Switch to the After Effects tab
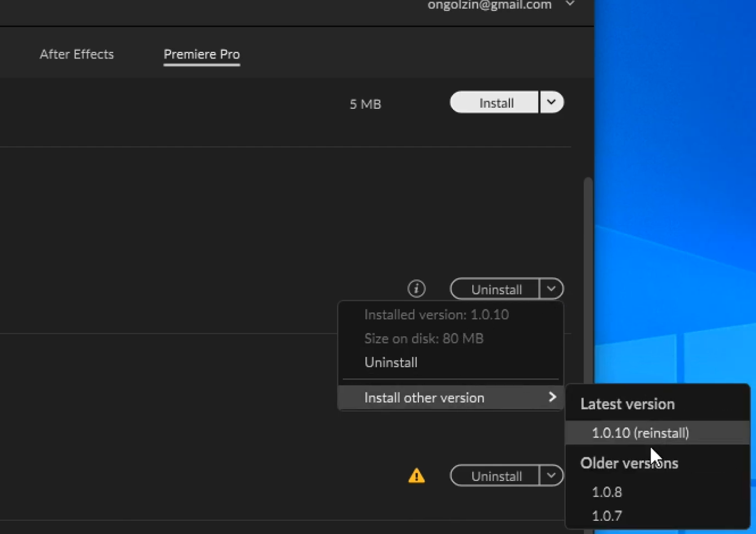This screenshot has width=756, height=534. click(x=77, y=54)
